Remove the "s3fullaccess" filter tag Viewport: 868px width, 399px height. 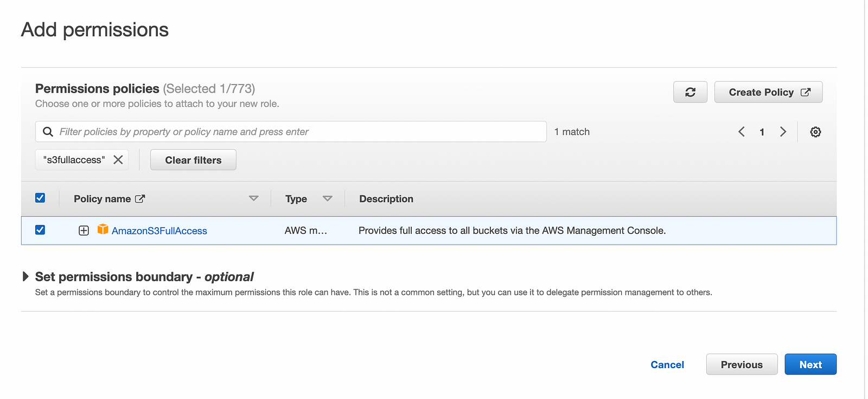[118, 160]
